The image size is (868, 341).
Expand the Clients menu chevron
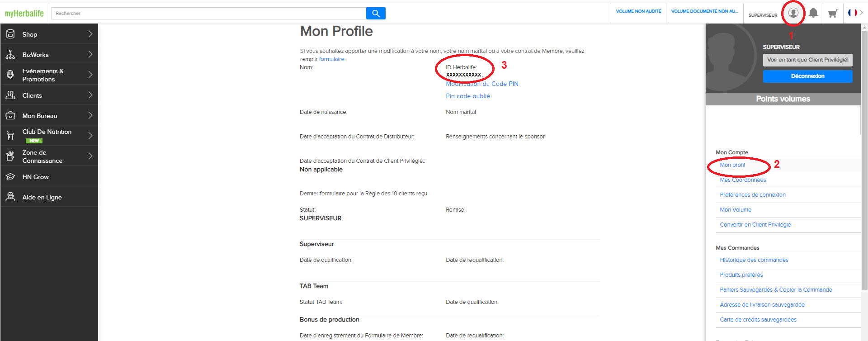pos(90,95)
